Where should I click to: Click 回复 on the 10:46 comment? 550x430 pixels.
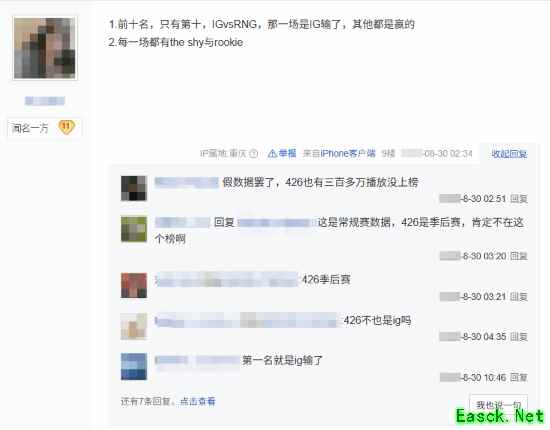pos(519,377)
